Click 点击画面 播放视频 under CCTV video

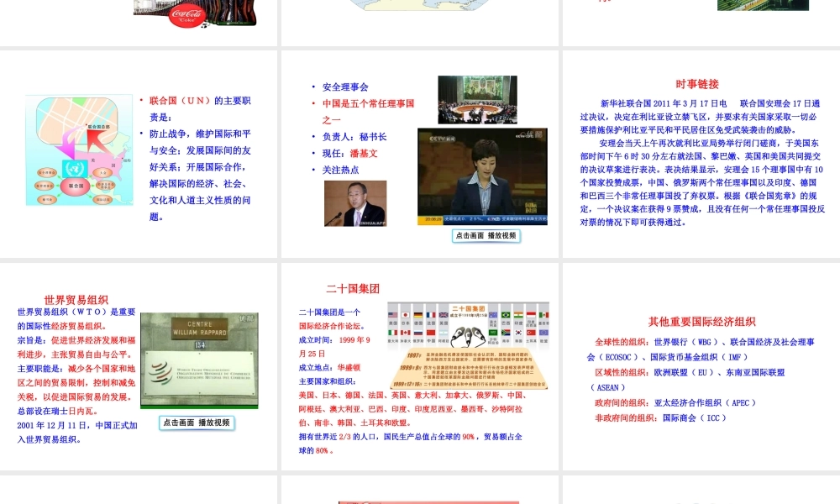tap(486, 236)
